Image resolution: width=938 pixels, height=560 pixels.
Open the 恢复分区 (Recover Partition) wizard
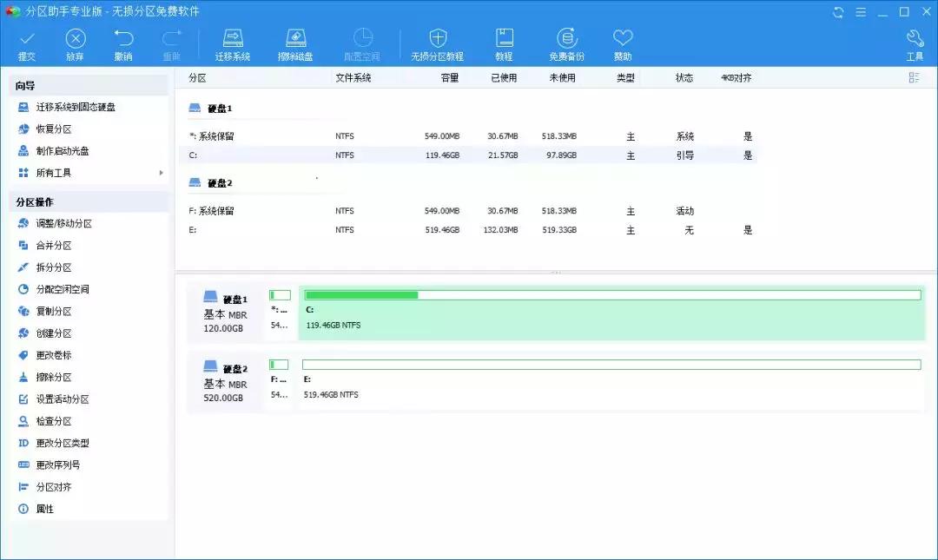click(52, 128)
